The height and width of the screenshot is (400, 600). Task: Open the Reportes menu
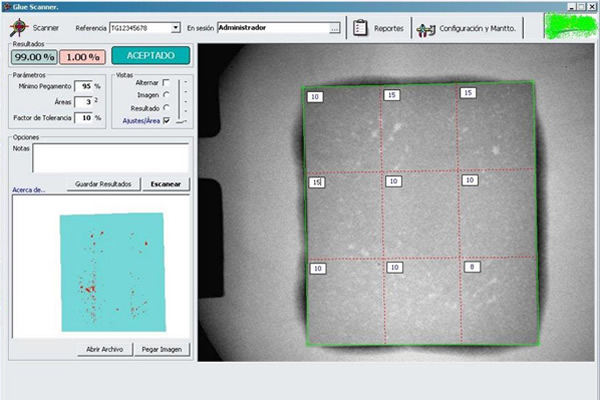(389, 29)
